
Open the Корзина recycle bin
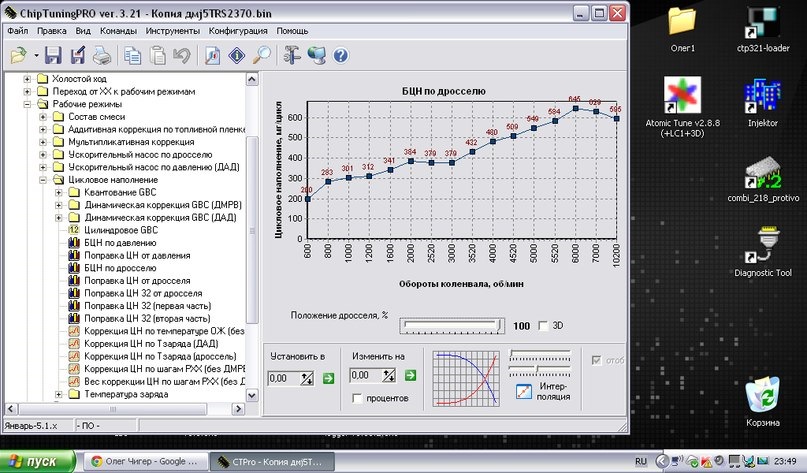pyautogui.click(x=763, y=402)
